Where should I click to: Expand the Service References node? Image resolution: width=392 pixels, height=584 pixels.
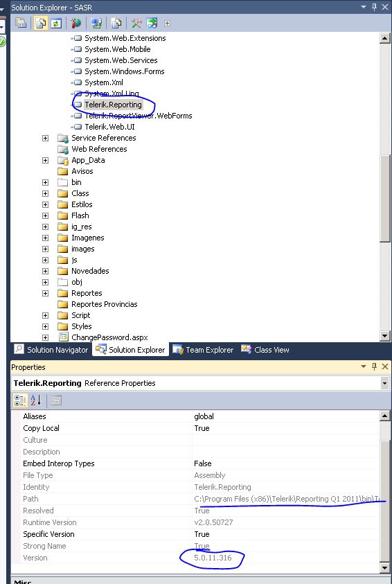pyautogui.click(x=46, y=138)
